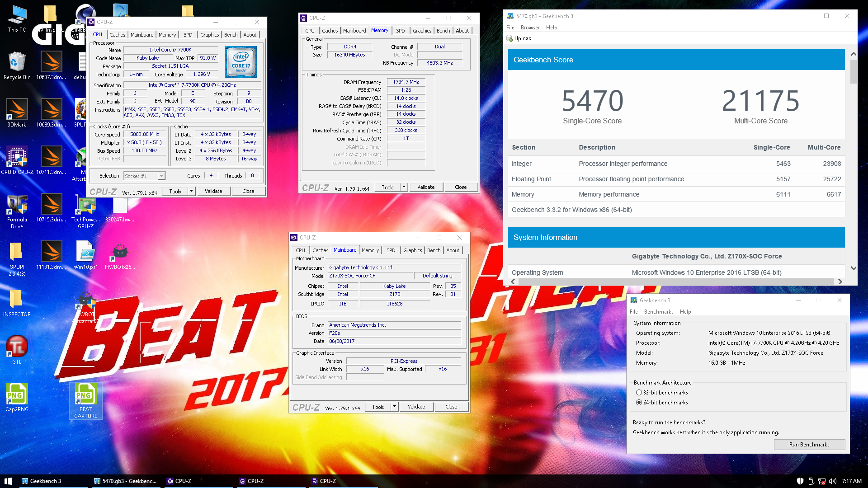
Task: Launch TechPowerUp GPU-Z shortcut
Action: click(x=85, y=211)
